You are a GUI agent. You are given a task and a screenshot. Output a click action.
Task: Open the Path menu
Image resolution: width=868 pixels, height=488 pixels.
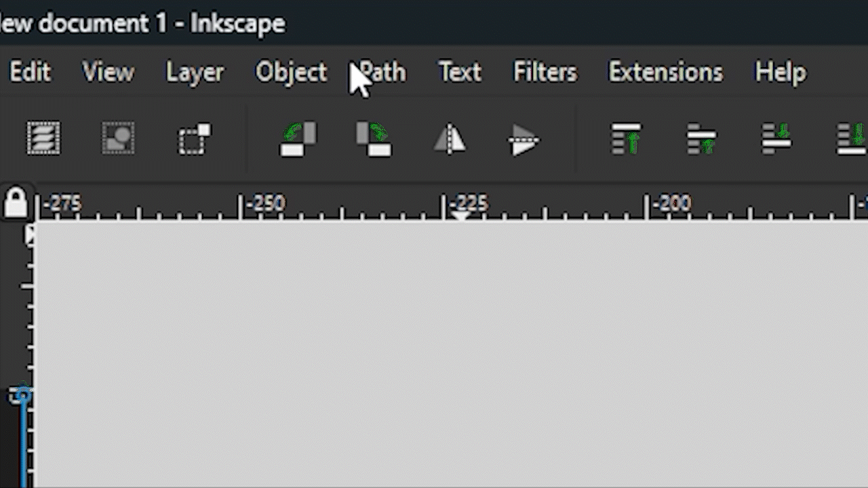click(x=383, y=72)
